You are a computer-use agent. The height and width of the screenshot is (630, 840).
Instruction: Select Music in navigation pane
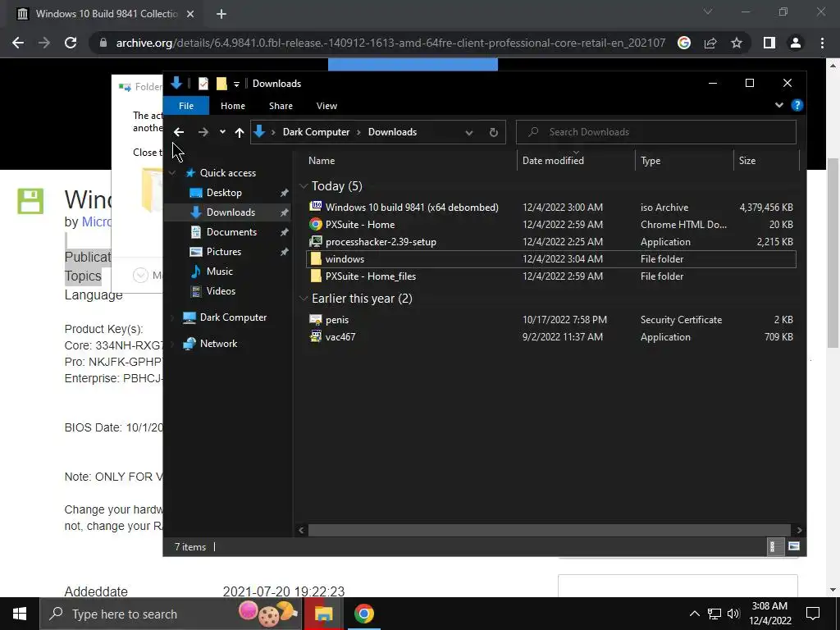[x=220, y=272]
